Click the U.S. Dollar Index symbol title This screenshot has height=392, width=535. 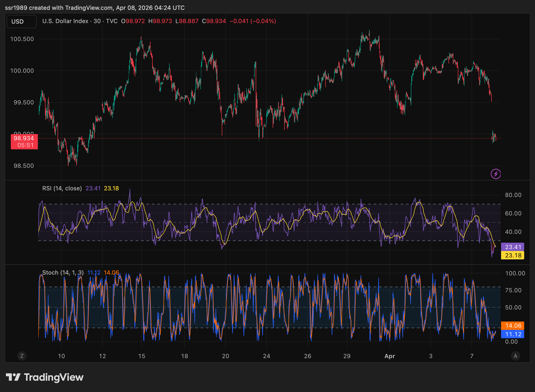coord(65,21)
